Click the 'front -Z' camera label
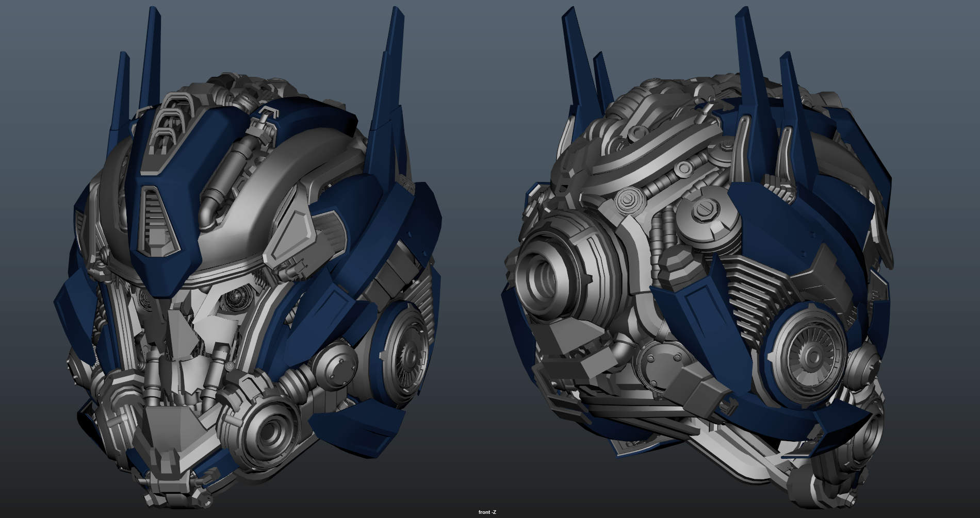Screen dimensions: 980x518 pyautogui.click(x=487, y=512)
